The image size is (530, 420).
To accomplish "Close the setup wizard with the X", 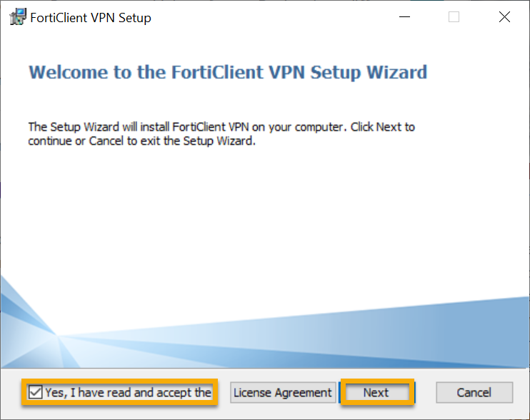I will tap(505, 18).
